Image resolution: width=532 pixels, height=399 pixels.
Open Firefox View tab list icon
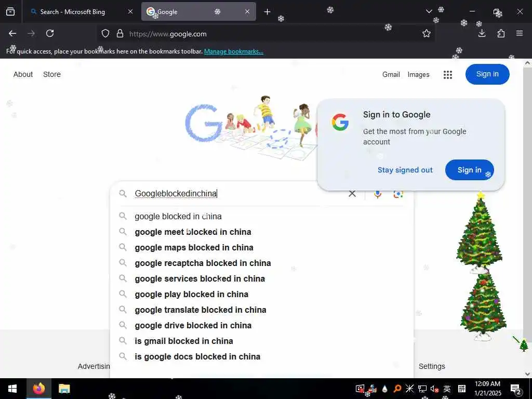[10, 12]
